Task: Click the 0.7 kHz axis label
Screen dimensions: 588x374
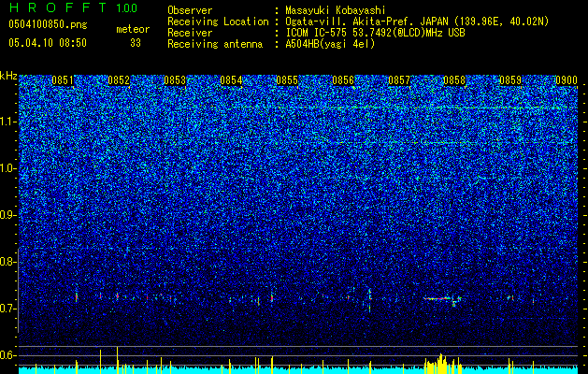Action: click(7, 309)
